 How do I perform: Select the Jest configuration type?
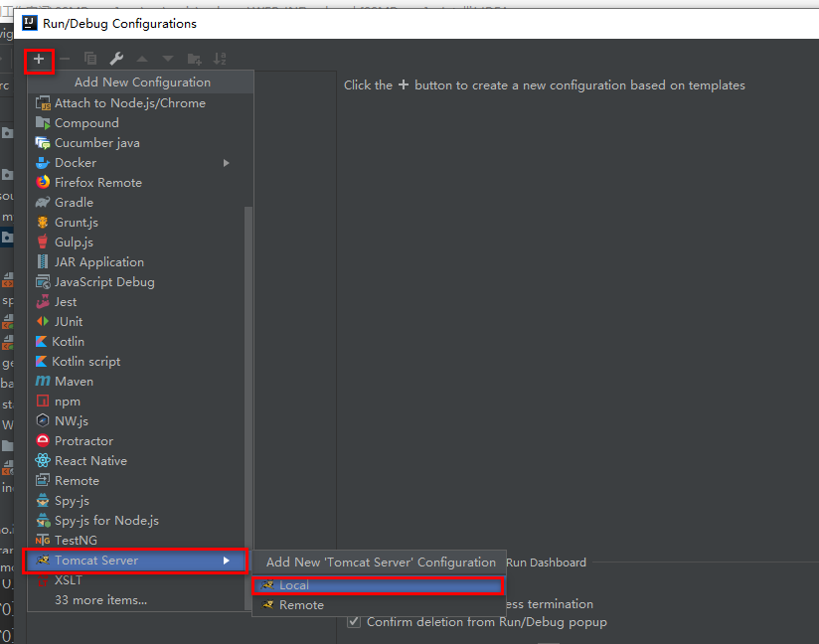tap(137, 302)
